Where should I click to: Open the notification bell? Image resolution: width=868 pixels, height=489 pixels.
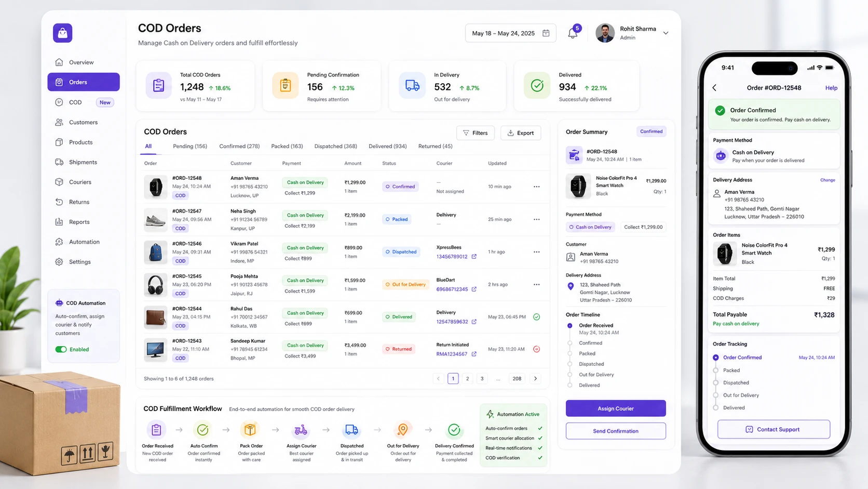click(573, 33)
